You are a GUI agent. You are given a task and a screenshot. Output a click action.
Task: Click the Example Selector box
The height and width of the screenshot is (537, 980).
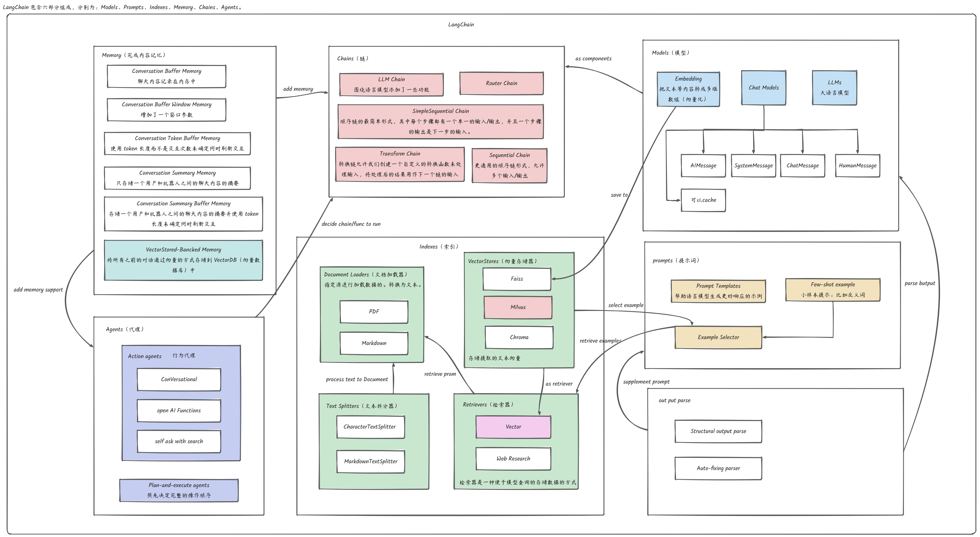pyautogui.click(x=718, y=337)
